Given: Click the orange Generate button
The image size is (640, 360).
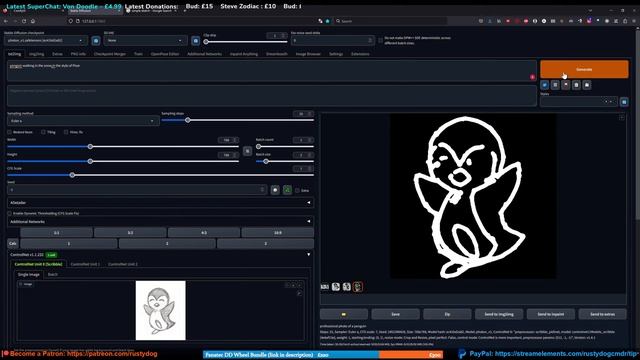Looking at the screenshot, I should pos(584,69).
